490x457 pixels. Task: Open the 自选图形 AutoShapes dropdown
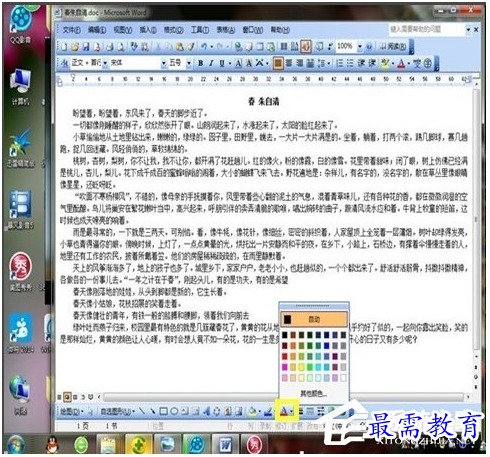coord(117,411)
